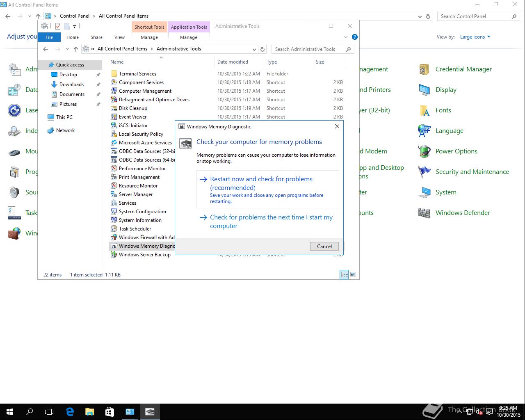This screenshot has height=420, width=525.
Task: Choose Restart now and check for problems
Action: pyautogui.click(x=268, y=189)
